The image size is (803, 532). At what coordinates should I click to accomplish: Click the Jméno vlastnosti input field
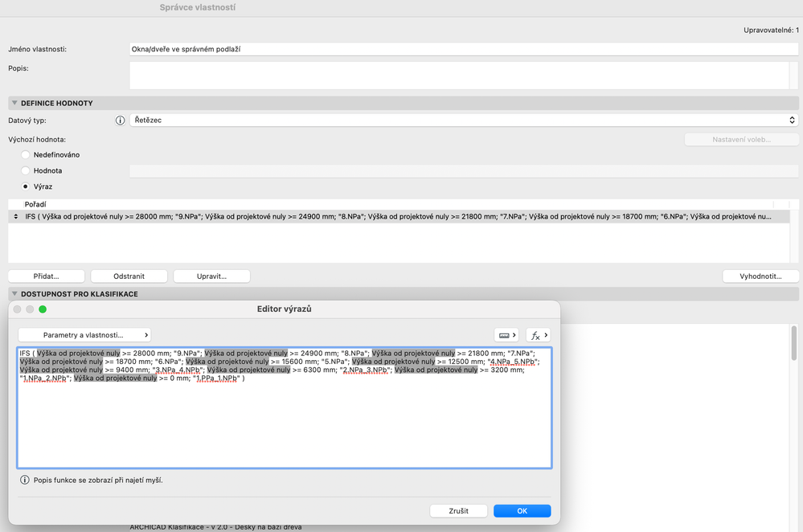464,49
